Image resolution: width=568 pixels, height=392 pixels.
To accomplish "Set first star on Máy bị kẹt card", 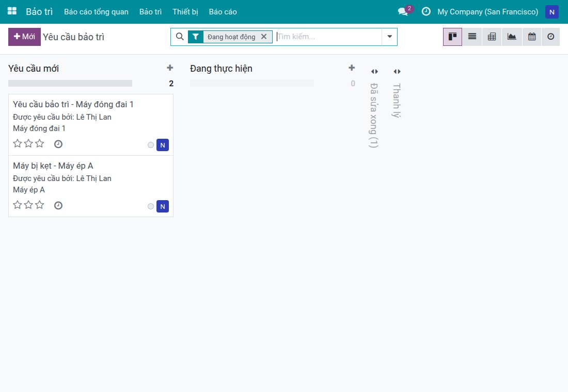I will click(x=18, y=205).
